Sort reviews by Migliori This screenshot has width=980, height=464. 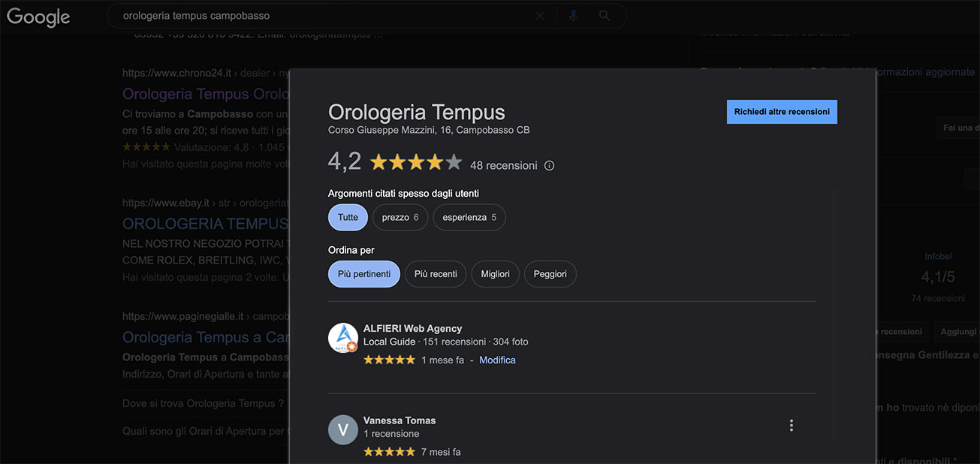[x=495, y=274]
